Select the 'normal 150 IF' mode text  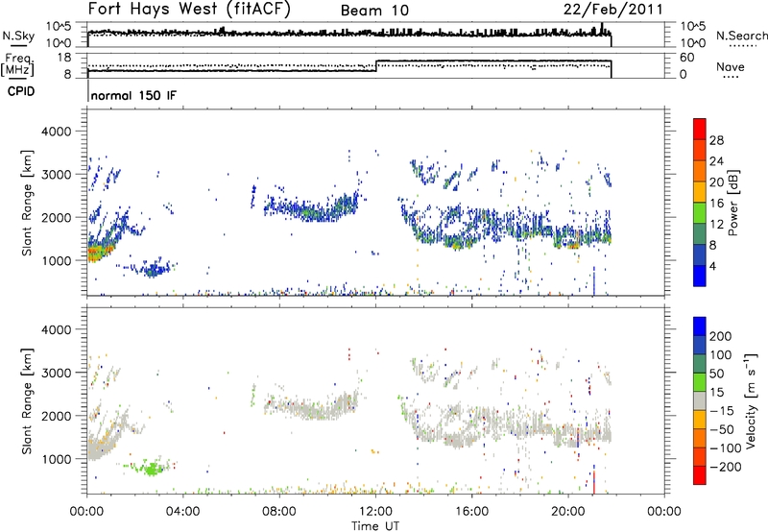(x=133, y=95)
